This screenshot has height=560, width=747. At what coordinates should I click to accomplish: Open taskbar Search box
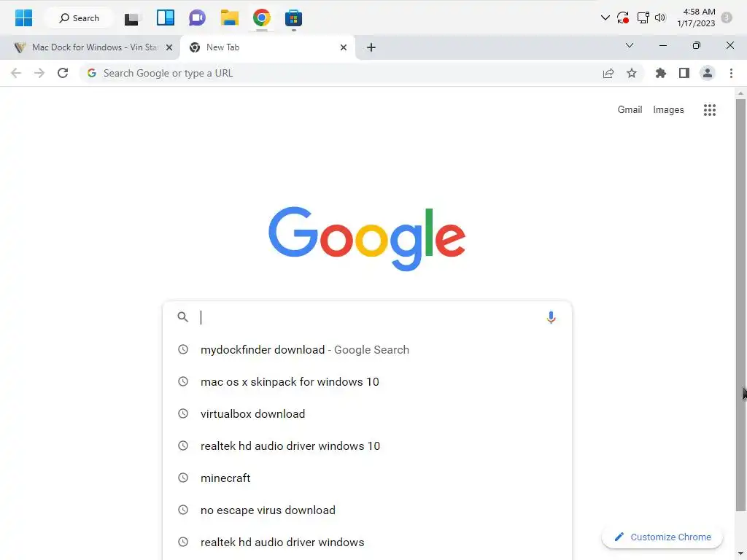(x=79, y=18)
